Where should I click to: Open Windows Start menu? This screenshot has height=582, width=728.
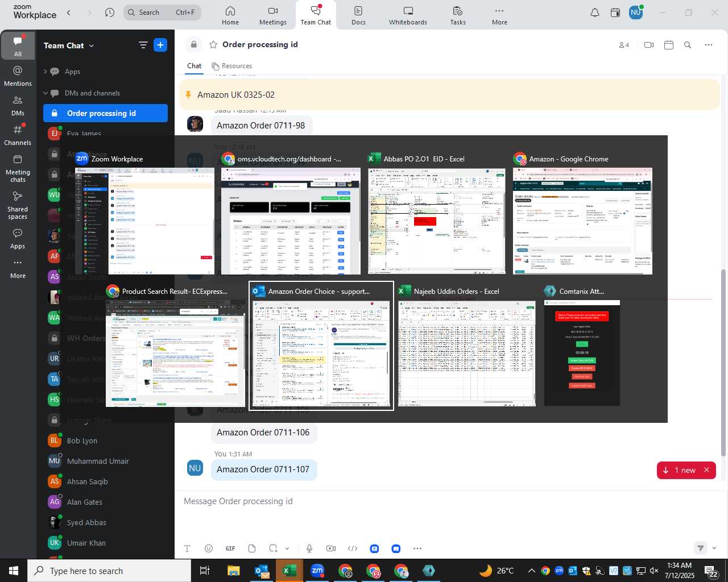coord(14,571)
